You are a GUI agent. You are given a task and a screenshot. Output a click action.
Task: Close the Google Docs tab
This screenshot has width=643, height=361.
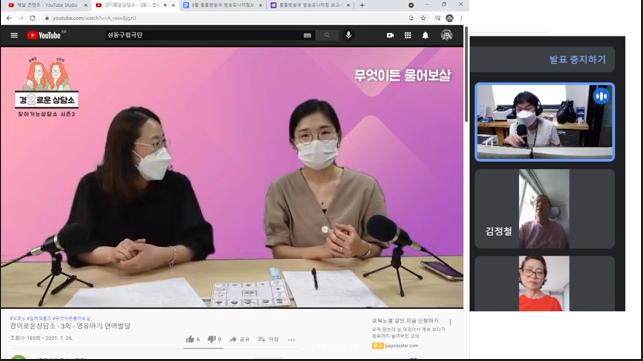(x=261, y=5)
